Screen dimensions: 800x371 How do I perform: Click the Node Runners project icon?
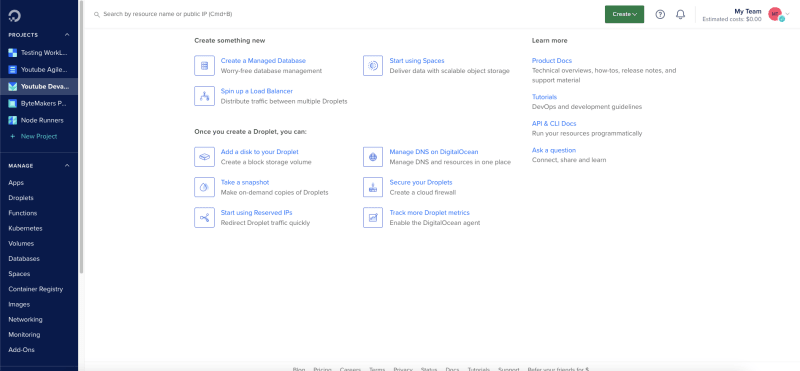pos(13,120)
